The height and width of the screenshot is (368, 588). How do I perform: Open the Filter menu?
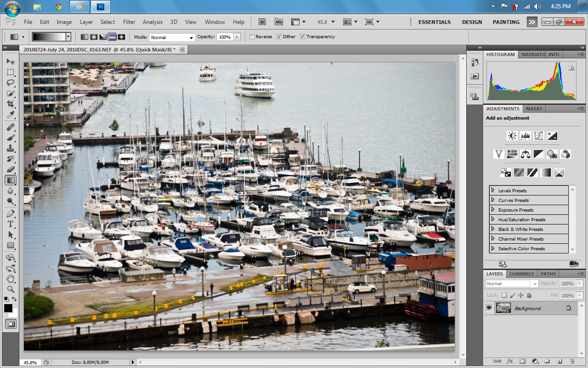[129, 22]
